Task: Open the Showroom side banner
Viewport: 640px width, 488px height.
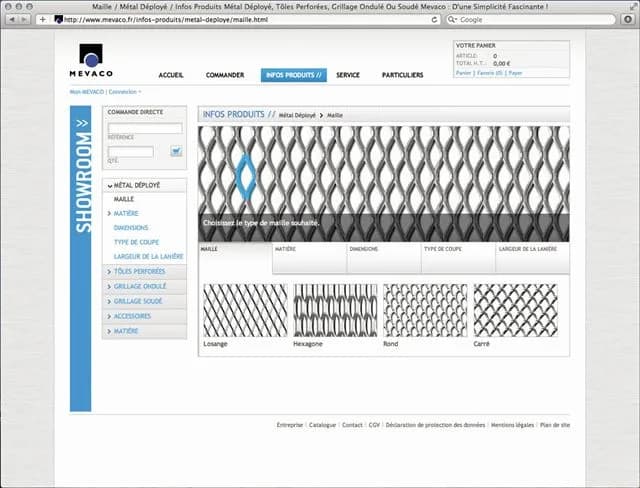Action: pyautogui.click(x=81, y=259)
